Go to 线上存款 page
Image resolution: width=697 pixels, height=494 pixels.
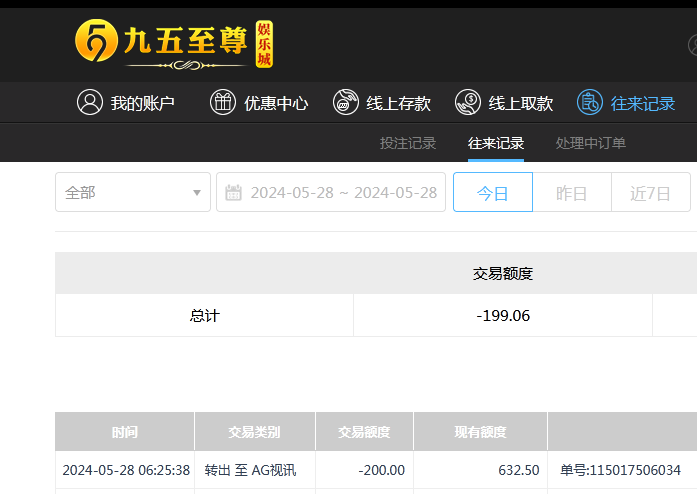pyautogui.click(x=381, y=102)
